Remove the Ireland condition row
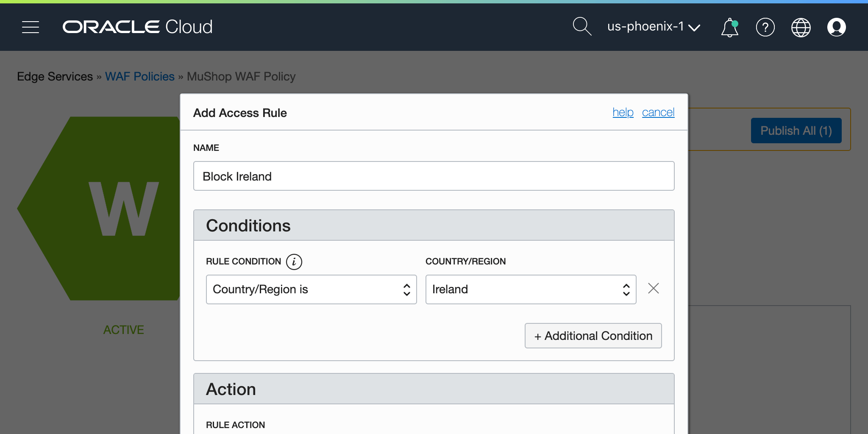Screen dimensions: 868x434 [x=653, y=289]
